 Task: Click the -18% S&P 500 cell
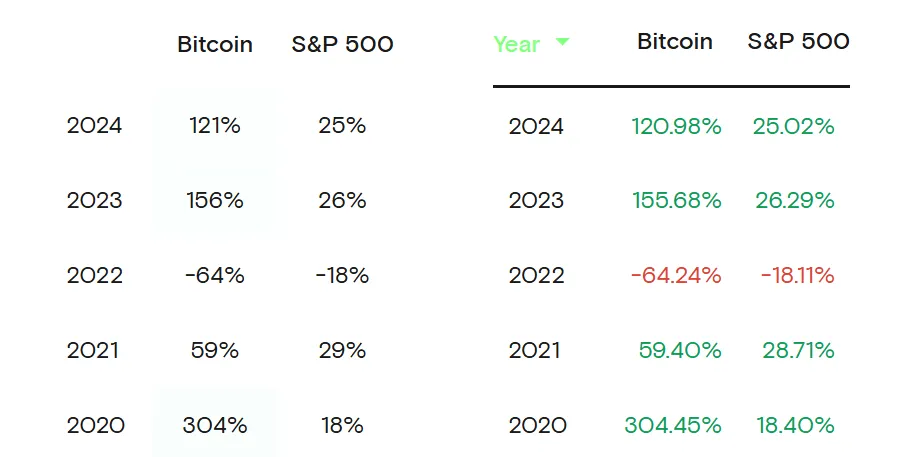coord(342,275)
